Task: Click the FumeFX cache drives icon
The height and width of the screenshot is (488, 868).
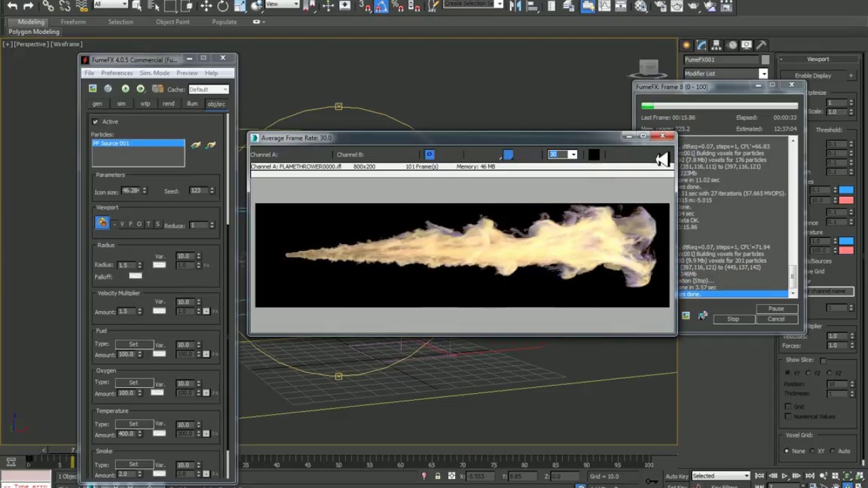Action: (x=157, y=89)
